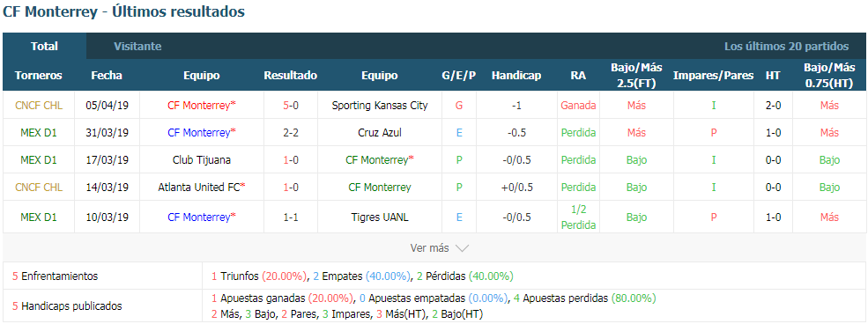Open the Atlanta United FC team link
This screenshot has width=868, height=324.
(199, 188)
